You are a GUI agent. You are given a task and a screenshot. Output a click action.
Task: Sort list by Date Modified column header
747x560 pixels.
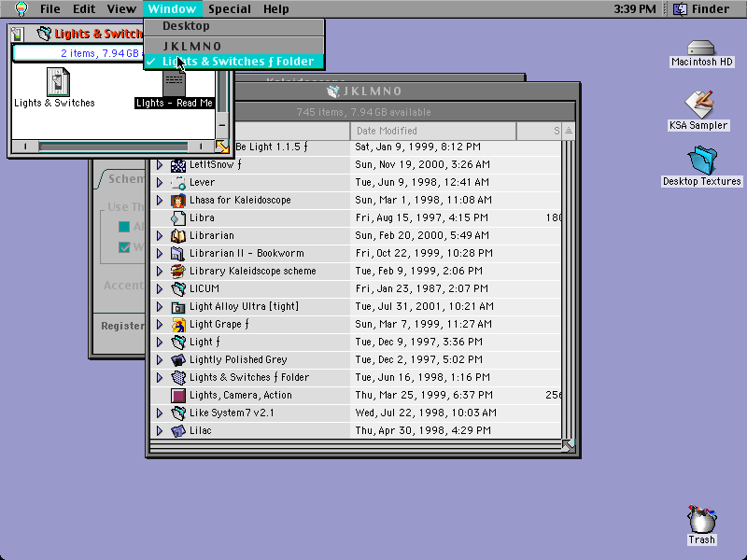pyautogui.click(x=433, y=131)
